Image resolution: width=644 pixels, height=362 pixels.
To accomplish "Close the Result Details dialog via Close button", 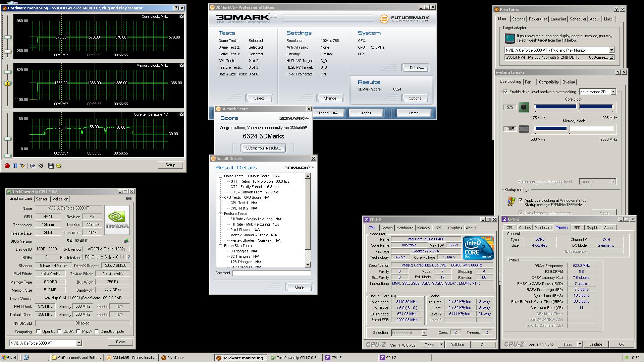I will click(x=299, y=287).
